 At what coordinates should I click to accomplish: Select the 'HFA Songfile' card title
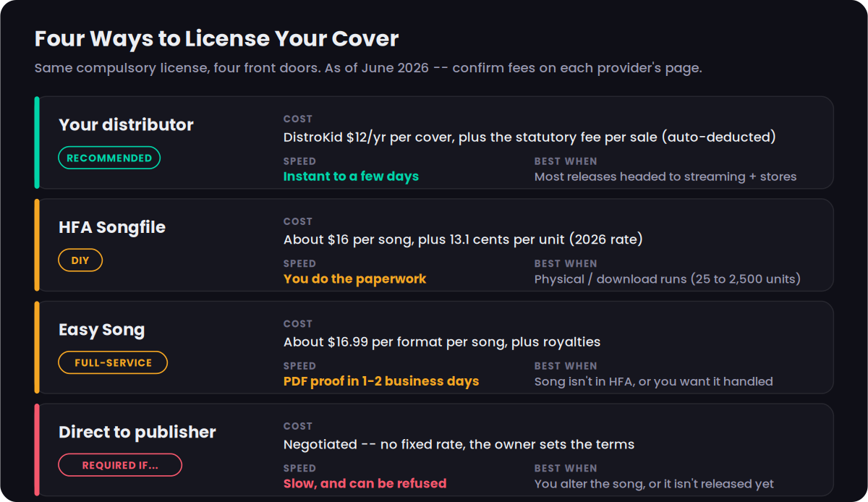click(112, 227)
